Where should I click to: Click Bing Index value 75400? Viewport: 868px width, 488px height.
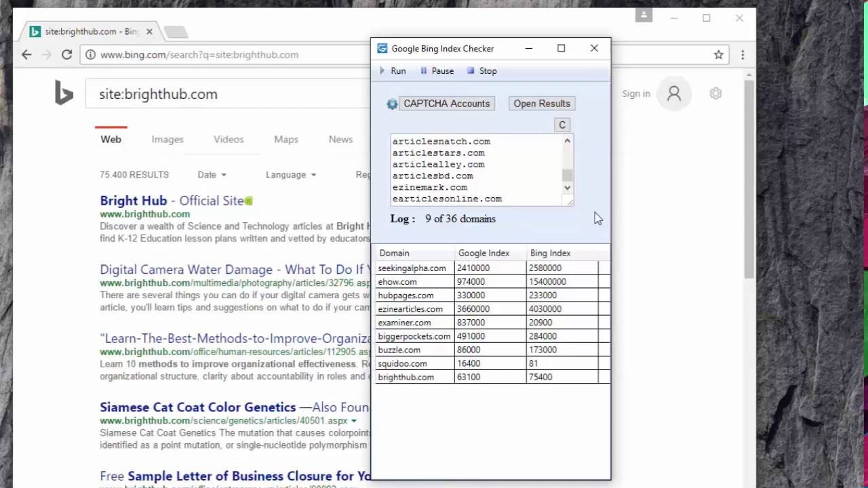pos(562,377)
